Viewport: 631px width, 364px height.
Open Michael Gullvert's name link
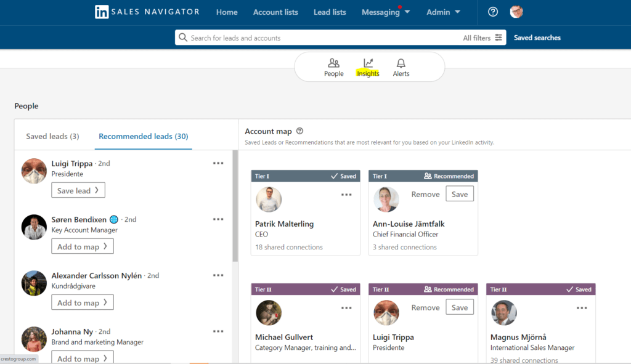pos(283,337)
